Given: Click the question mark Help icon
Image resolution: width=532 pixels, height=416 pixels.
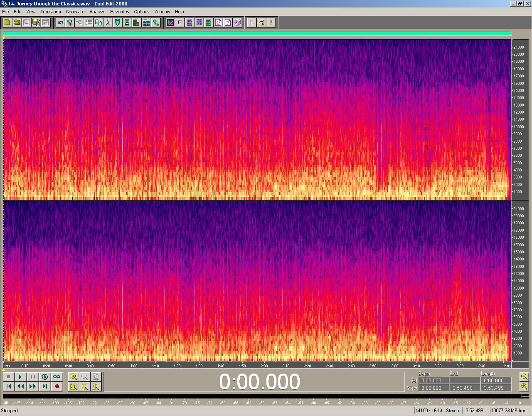Looking at the screenshot, I should pyautogui.click(x=271, y=22).
